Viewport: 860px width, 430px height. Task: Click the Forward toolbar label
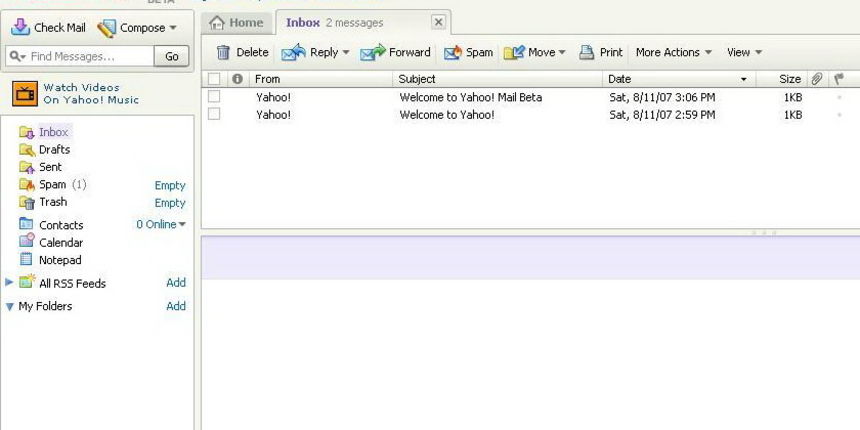click(x=410, y=53)
